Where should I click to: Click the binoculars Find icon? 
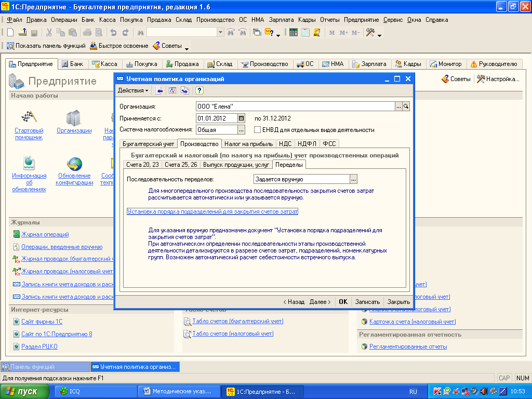140,33
